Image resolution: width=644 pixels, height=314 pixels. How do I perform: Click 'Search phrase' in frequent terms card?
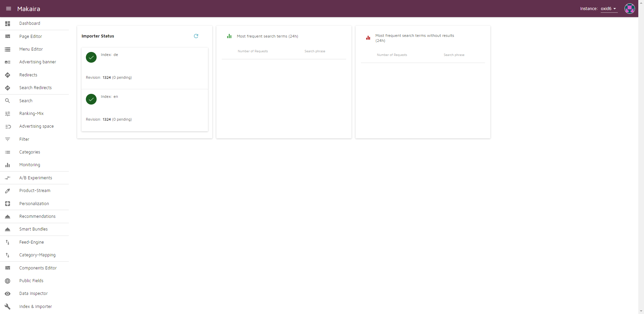(315, 51)
